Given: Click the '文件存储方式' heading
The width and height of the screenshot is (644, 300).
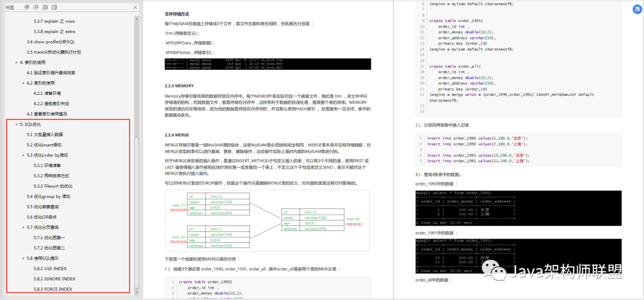Looking at the screenshot, I should 177,14.
